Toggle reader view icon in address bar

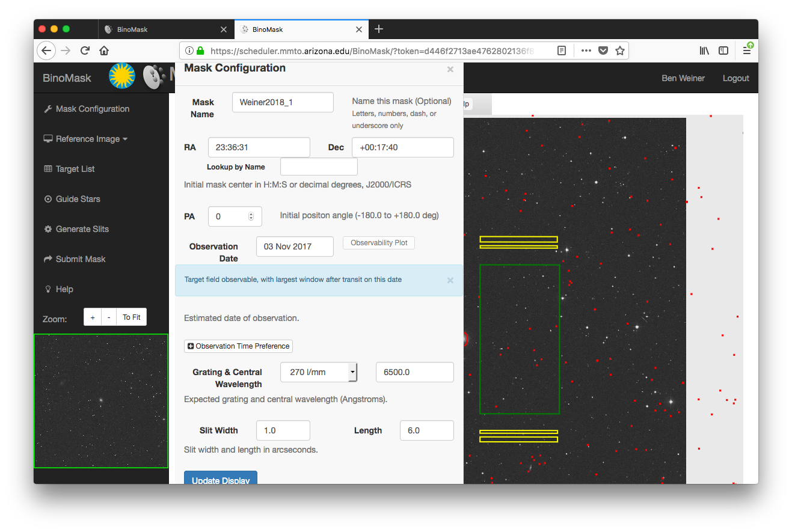coord(562,50)
